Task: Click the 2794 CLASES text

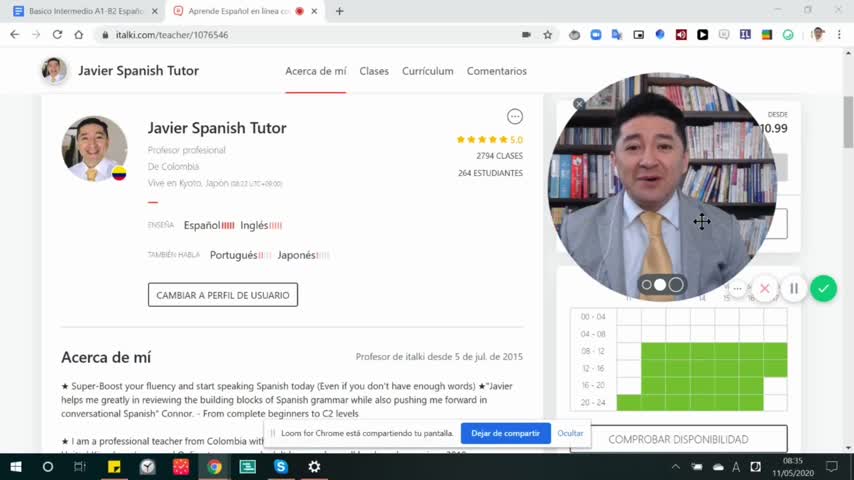Action: (499, 156)
